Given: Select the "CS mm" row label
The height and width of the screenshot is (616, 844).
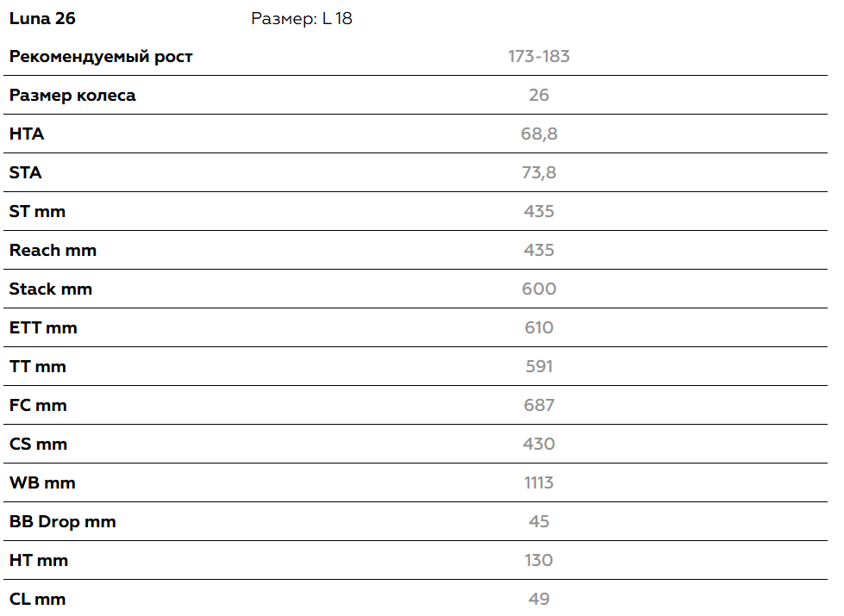Looking at the screenshot, I should pos(38,445).
